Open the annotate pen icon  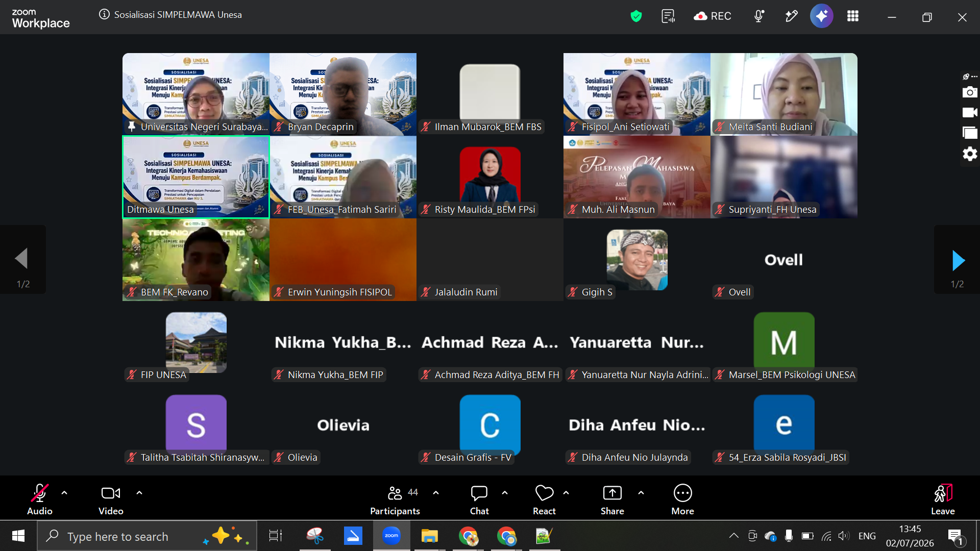pyautogui.click(x=791, y=16)
